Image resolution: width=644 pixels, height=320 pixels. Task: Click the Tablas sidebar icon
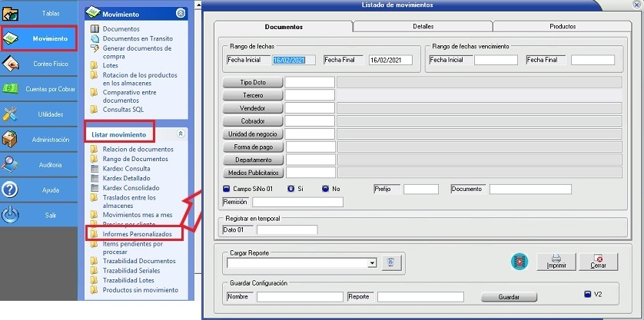[11, 13]
